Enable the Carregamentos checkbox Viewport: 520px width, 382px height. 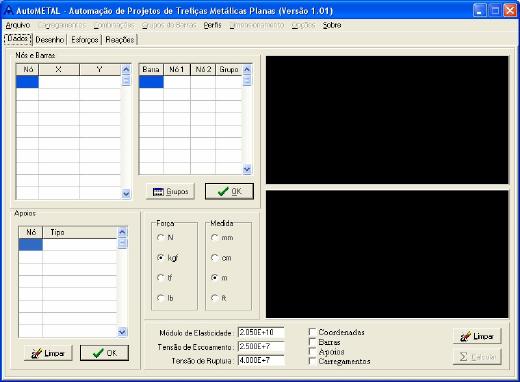point(312,361)
